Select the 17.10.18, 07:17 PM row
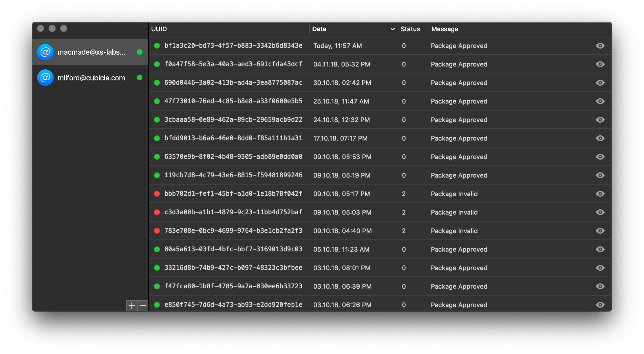644x354 pixels. tap(340, 138)
